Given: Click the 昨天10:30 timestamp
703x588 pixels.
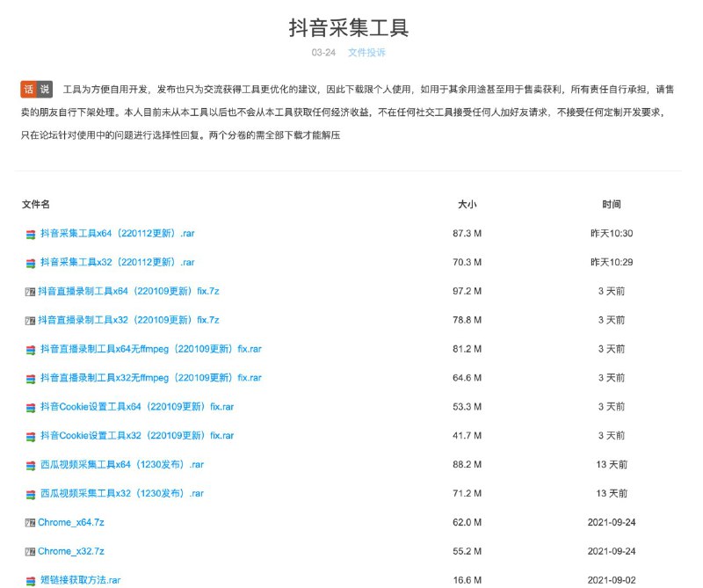Looking at the screenshot, I should click(612, 233).
